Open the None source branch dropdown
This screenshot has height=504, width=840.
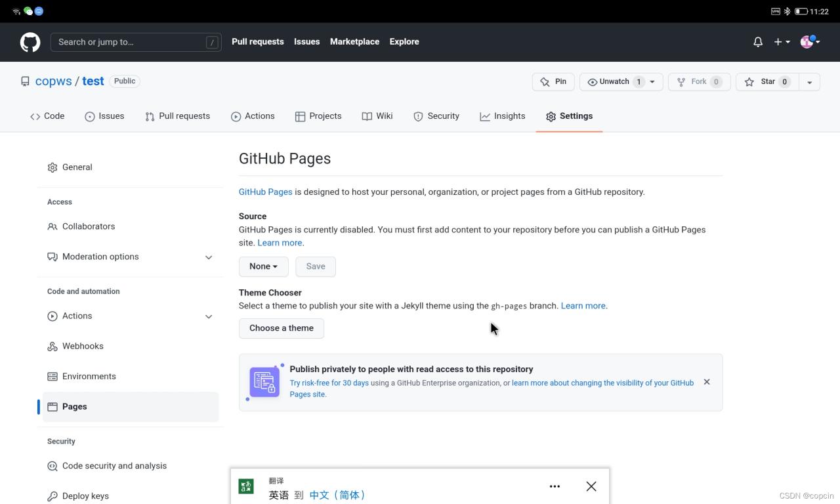(x=263, y=266)
